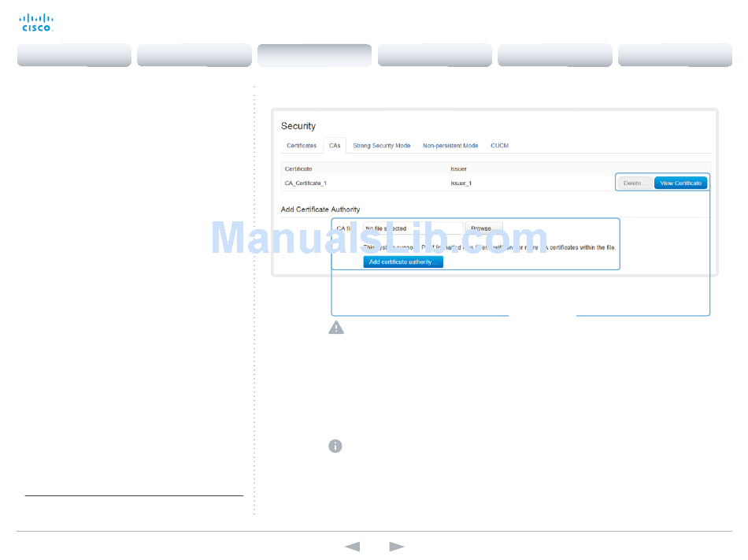This screenshot has height=560, width=748.
Task: Go to previous page arrow
Action: pyautogui.click(x=353, y=546)
